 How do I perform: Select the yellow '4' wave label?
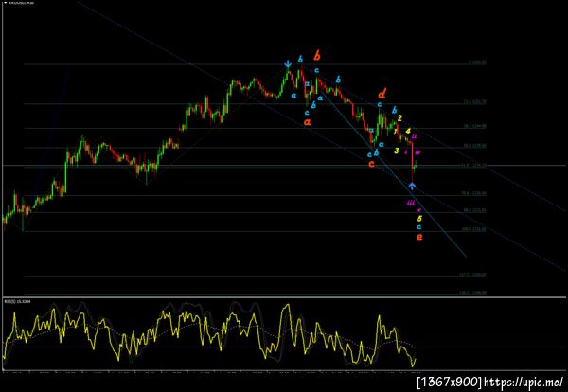pos(408,131)
